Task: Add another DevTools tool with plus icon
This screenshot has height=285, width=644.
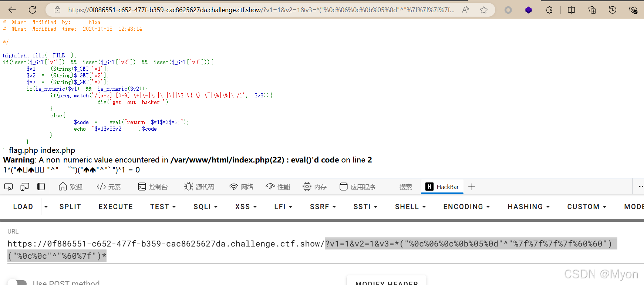Action: pyautogui.click(x=472, y=187)
